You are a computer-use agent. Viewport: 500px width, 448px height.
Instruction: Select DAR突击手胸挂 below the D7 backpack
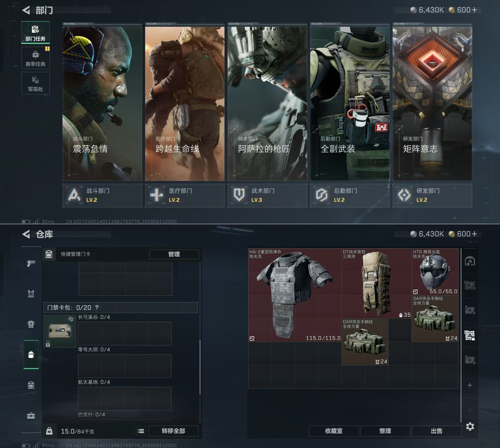tap(365, 342)
